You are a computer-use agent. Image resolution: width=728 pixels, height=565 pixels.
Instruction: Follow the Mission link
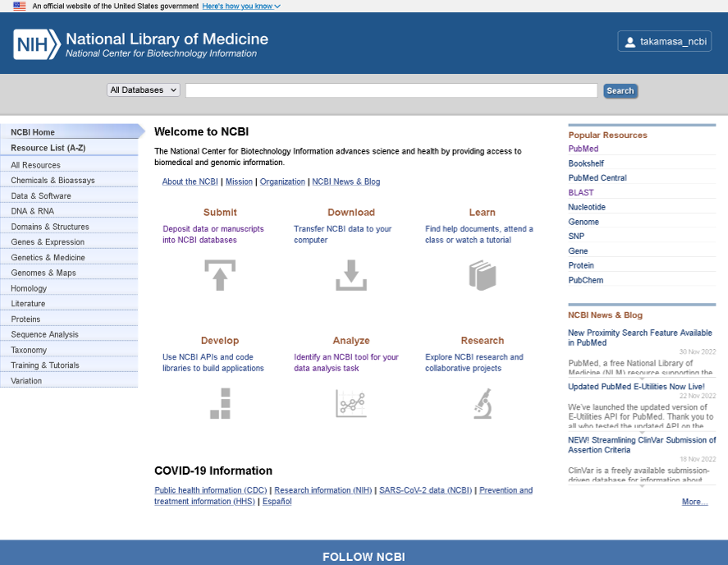pyautogui.click(x=239, y=181)
